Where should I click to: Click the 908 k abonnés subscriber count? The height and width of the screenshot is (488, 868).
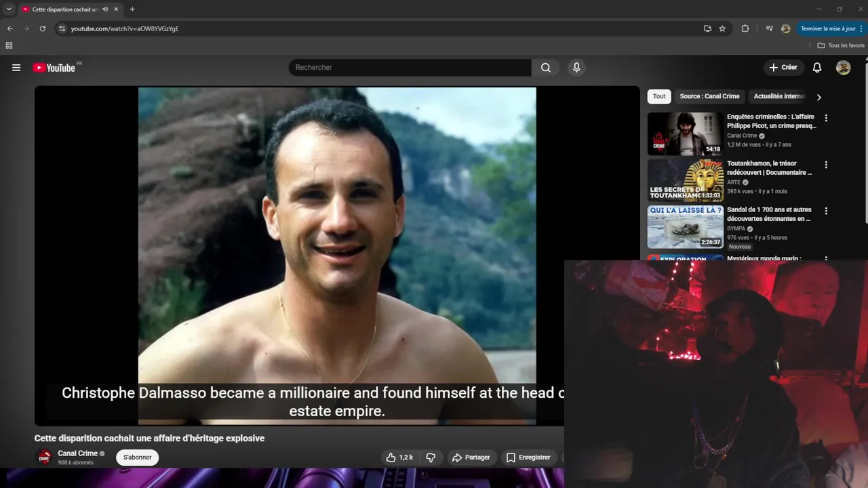75,463
